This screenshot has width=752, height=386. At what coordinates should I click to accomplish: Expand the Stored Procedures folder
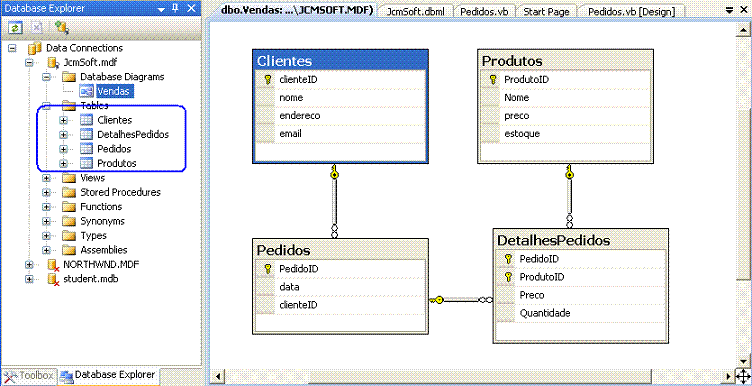tap(46, 192)
